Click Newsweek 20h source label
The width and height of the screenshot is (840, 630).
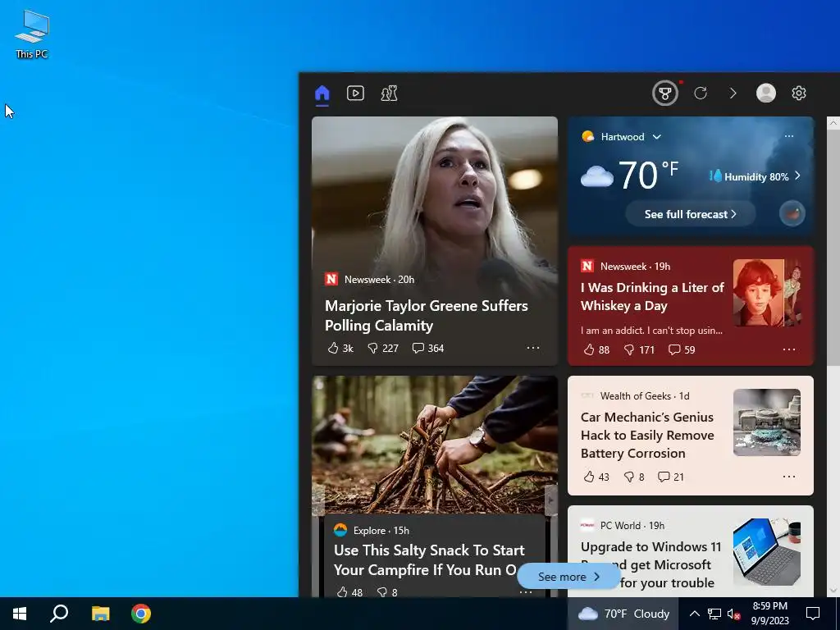click(x=379, y=279)
